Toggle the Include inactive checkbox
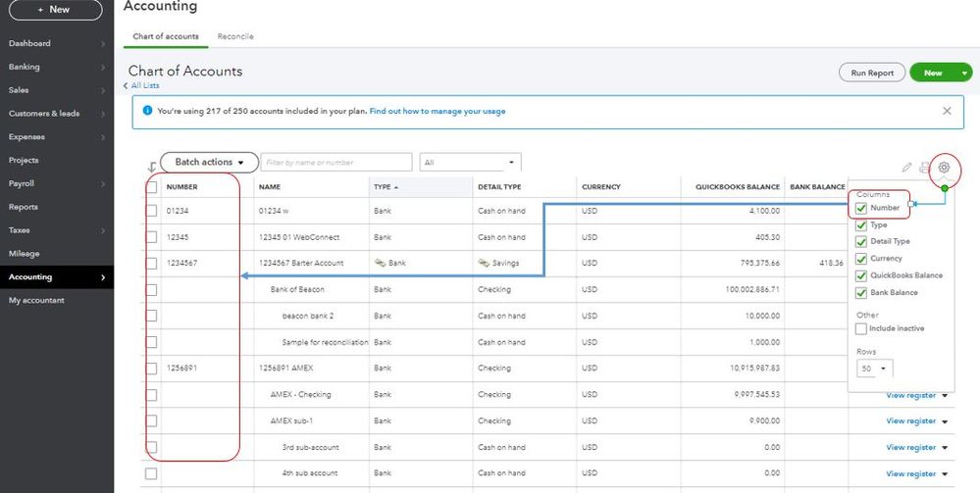 tap(861, 328)
